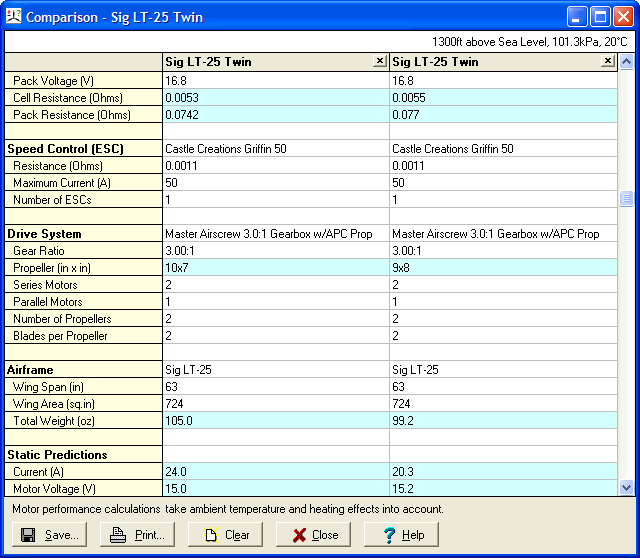
Task: Open Help with question mark button
Action: 401,534
